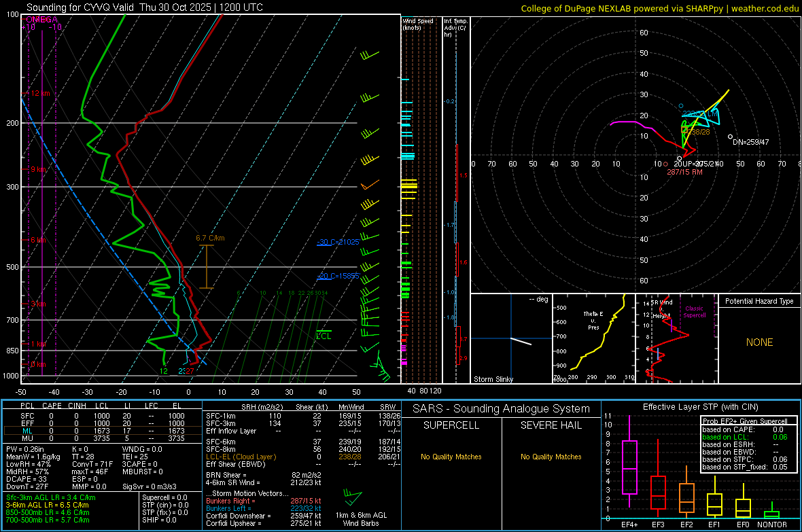The image size is (802, 532).
Task: Click the 'TEI = 25' value
Action: click(135, 457)
